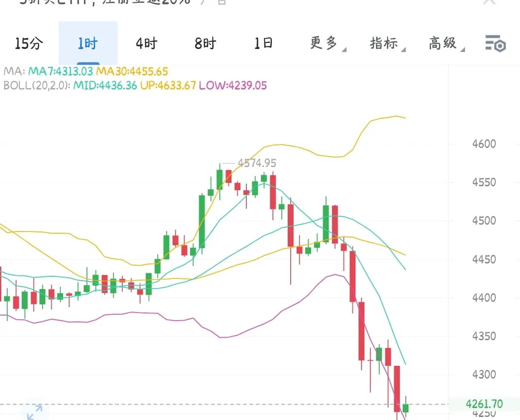The image size is (520, 420).
Task: Click the 4500 price axis label
Action: click(484, 220)
